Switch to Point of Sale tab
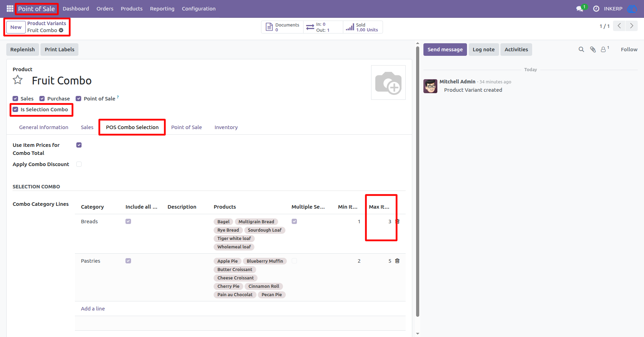This screenshot has height=337, width=644. click(x=186, y=127)
